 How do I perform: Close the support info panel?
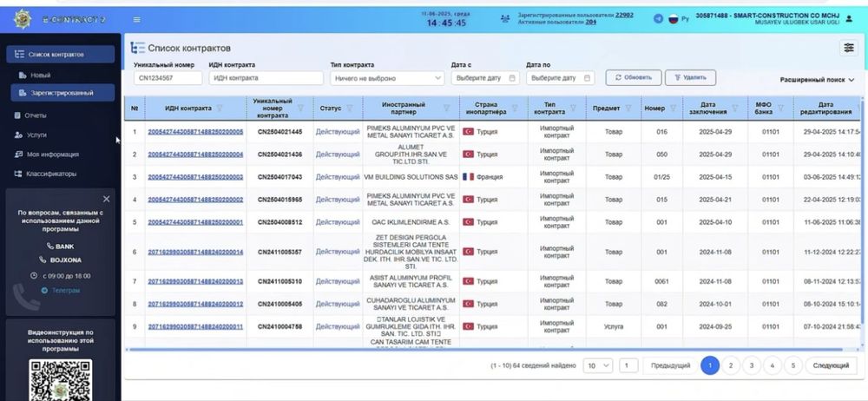pyautogui.click(x=106, y=199)
